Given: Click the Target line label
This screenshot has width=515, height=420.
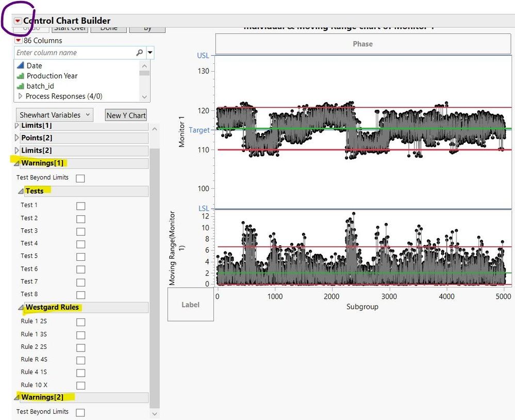Looking at the screenshot, I should [199, 130].
